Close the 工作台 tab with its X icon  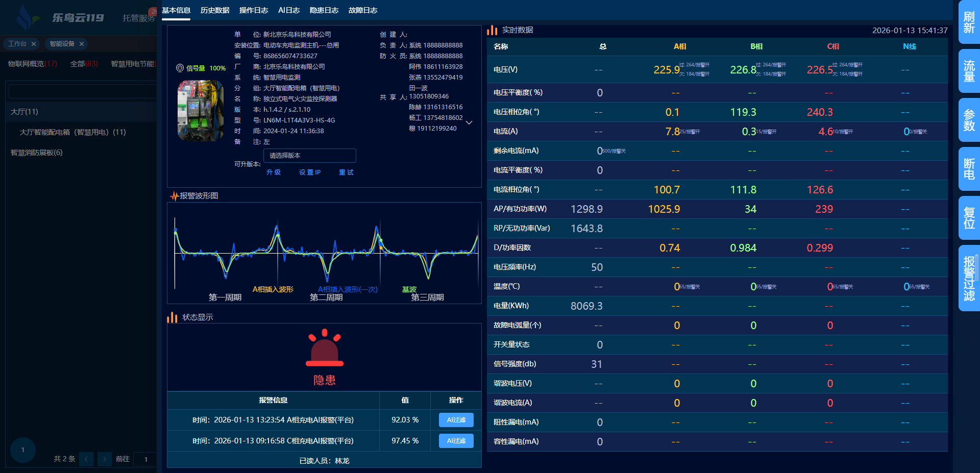point(34,44)
